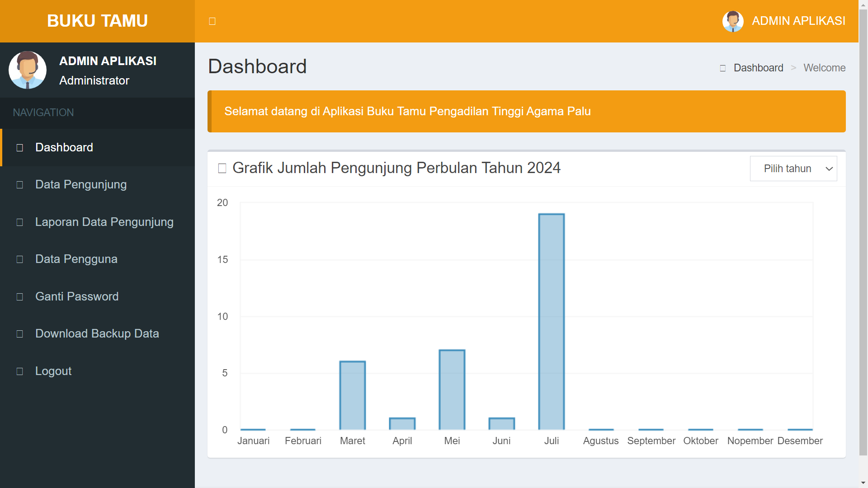Click the icon beside Download Backup Data

pyautogui.click(x=19, y=334)
